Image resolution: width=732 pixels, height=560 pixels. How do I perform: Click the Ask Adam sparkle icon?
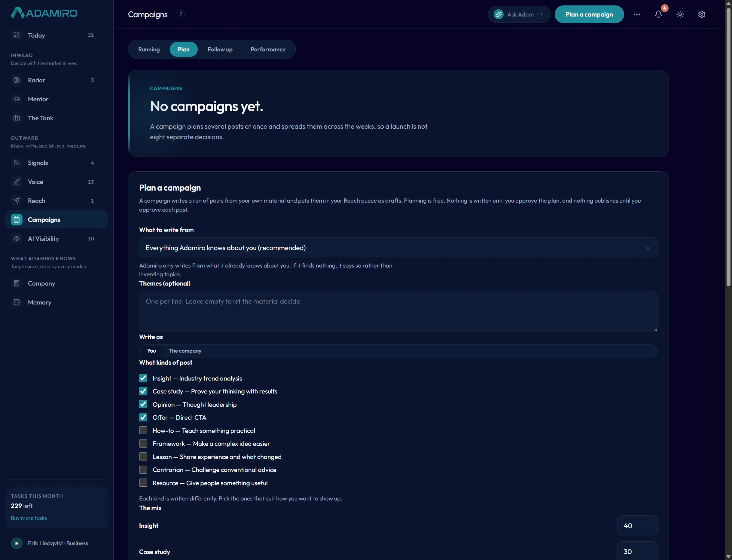coord(499,14)
